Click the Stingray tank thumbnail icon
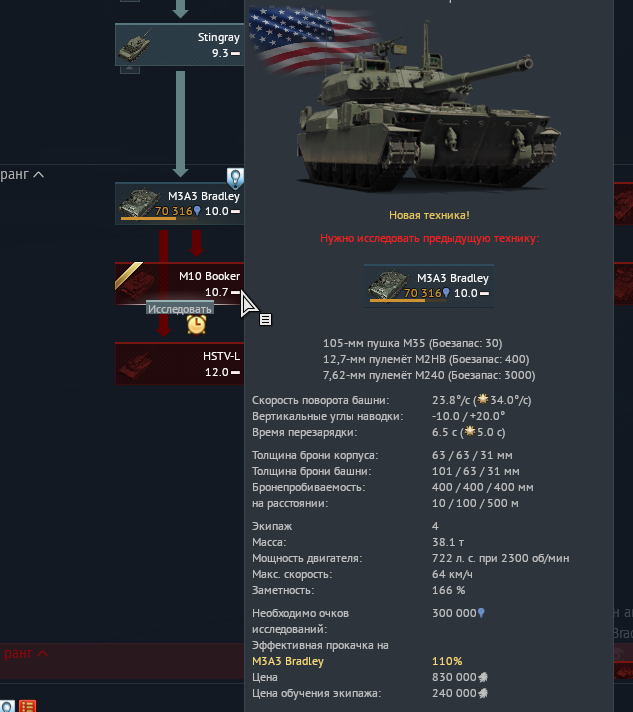This screenshot has height=712, width=633. click(x=134, y=45)
